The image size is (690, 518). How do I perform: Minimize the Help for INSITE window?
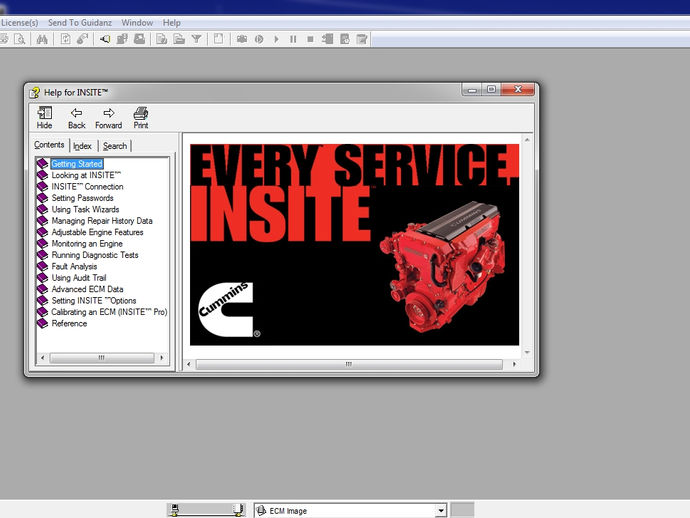[472, 89]
